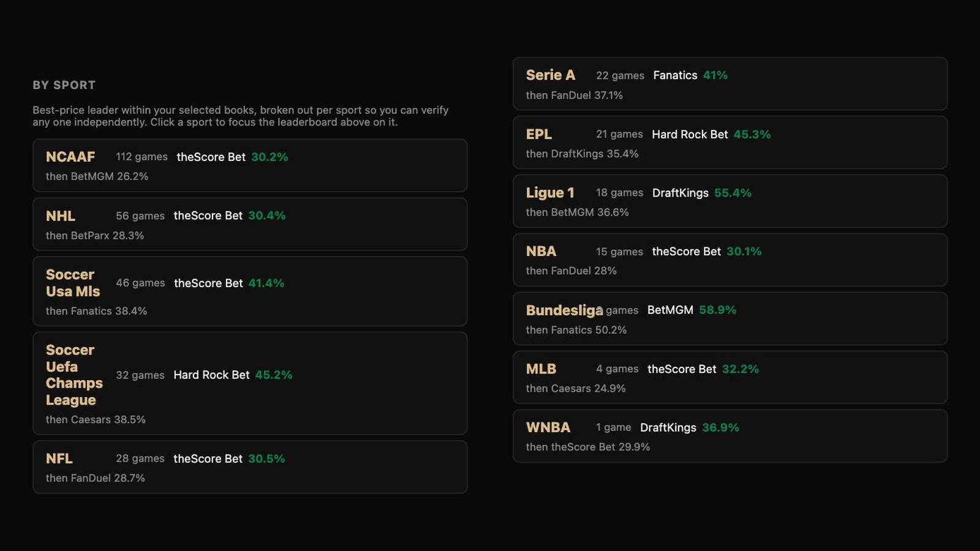Click 'then theScore Bet 29.9%' text

(588, 447)
